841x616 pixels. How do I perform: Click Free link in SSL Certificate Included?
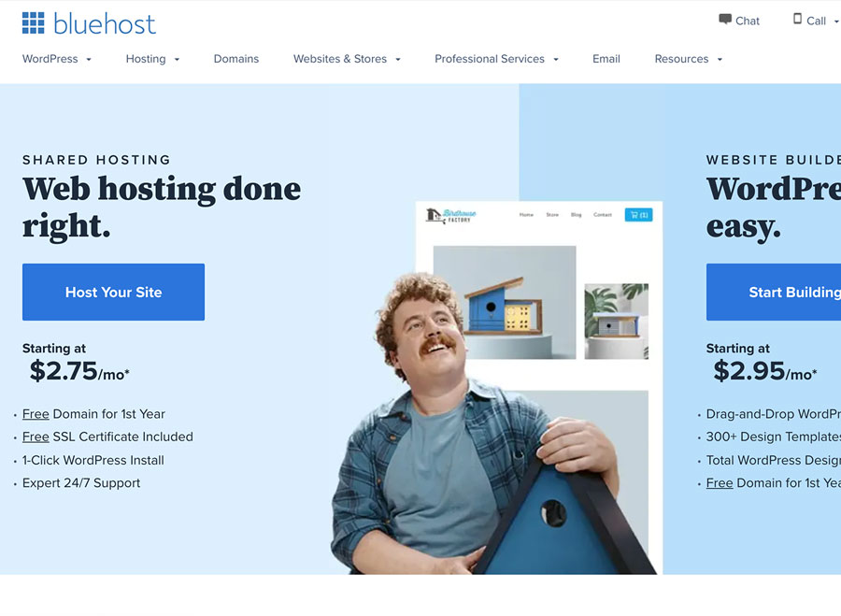click(x=36, y=437)
